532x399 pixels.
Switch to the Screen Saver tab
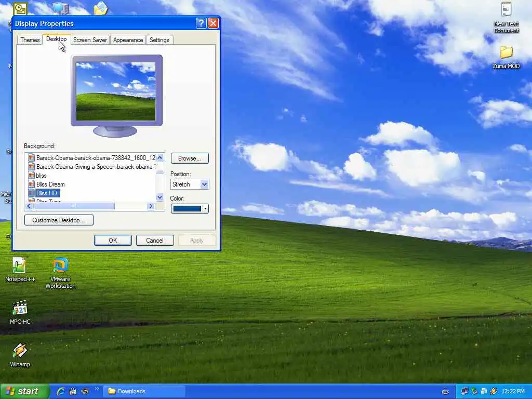tap(90, 40)
